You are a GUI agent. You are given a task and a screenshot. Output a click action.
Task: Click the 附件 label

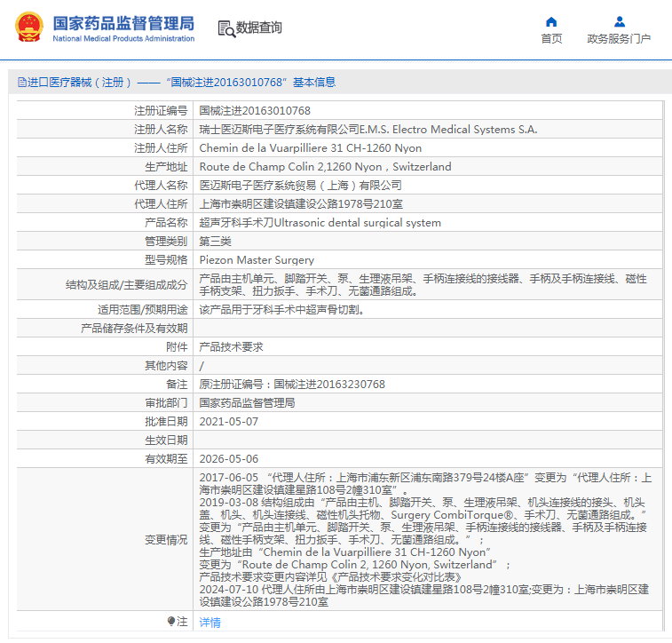[x=177, y=346]
